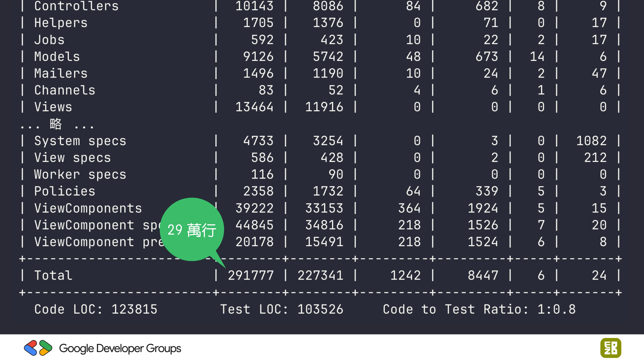The image size is (644, 362).
Task: Click the Code LOC: 123815 text
Action: tap(96, 309)
